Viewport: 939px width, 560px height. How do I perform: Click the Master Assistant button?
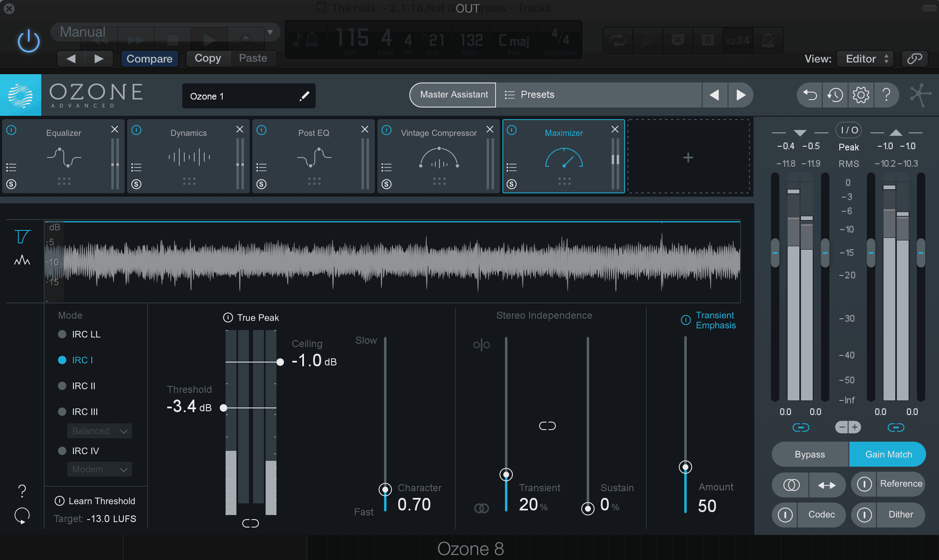pos(454,95)
